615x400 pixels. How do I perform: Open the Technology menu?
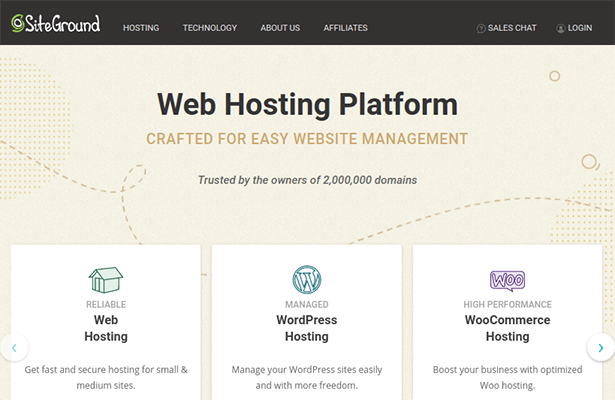tap(210, 28)
